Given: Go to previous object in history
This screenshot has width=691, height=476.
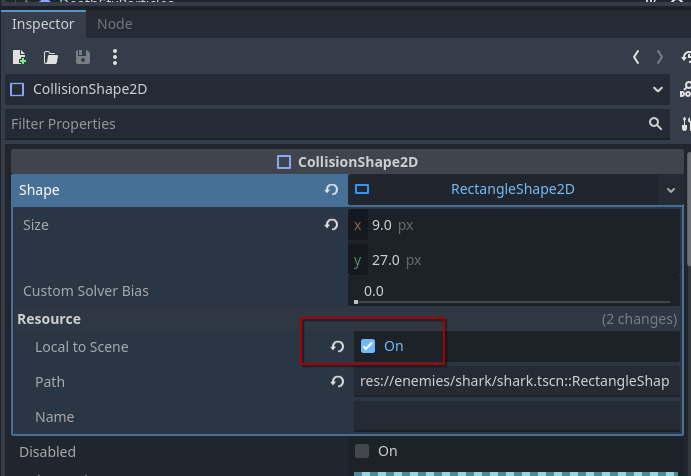Looking at the screenshot, I should (x=636, y=57).
